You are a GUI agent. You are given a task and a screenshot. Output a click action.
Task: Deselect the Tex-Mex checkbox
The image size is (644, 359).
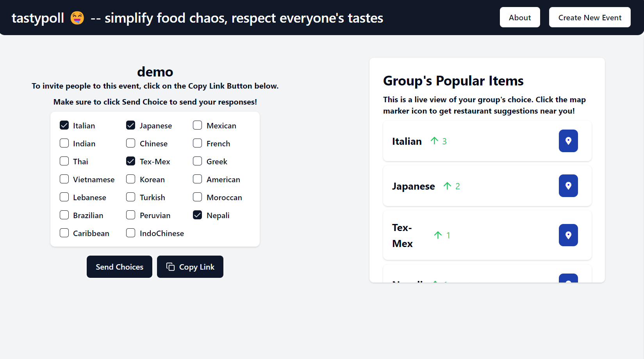click(x=131, y=161)
